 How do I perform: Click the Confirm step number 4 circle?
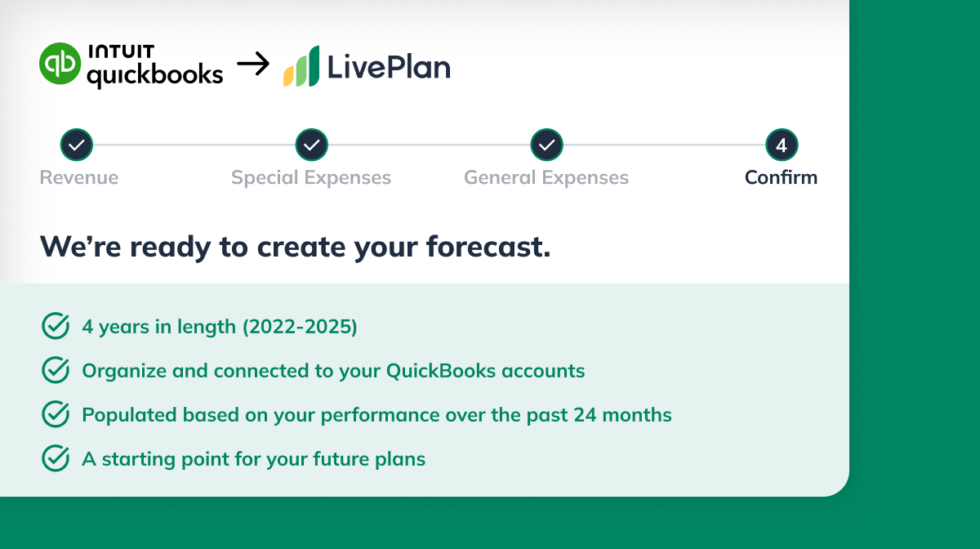781,145
